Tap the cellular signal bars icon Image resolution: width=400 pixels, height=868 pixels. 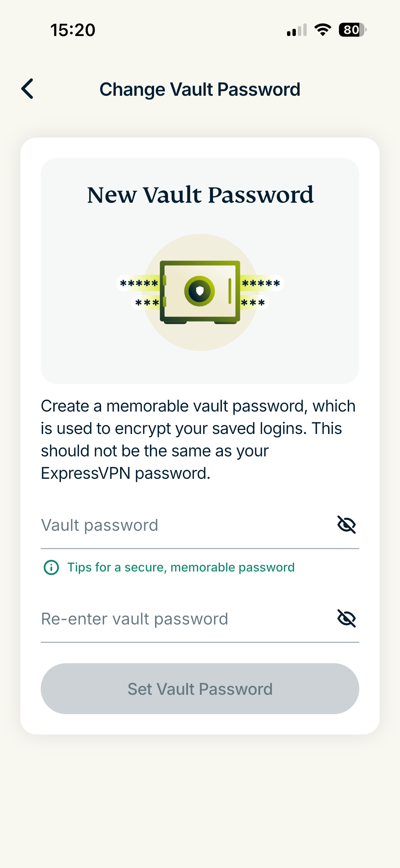tap(297, 30)
